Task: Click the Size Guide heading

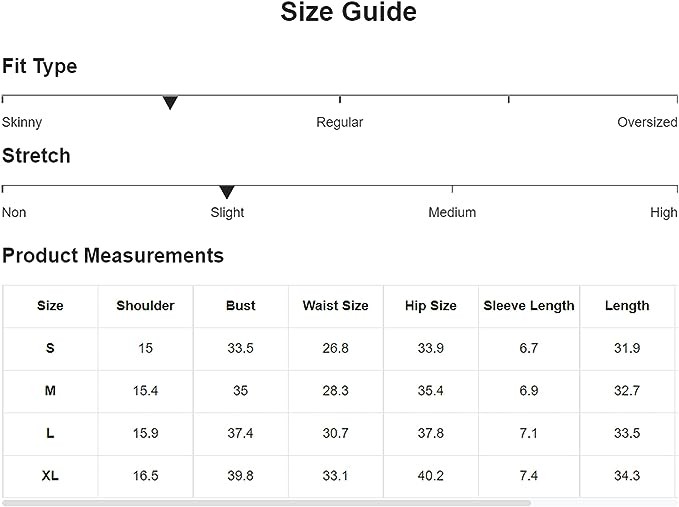Action: [x=348, y=13]
